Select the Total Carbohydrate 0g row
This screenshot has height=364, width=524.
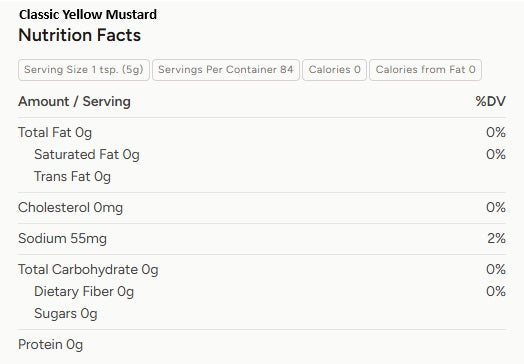click(262, 269)
